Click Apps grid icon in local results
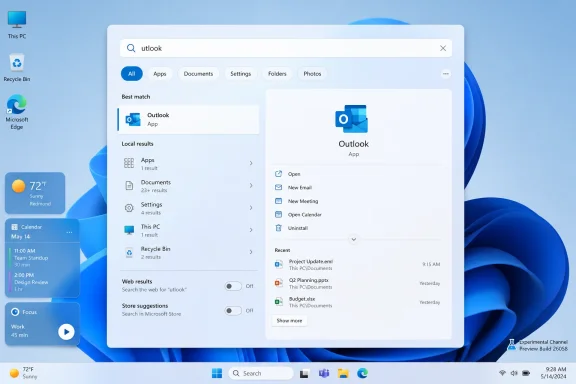The width and height of the screenshot is (576, 384). pos(129,163)
